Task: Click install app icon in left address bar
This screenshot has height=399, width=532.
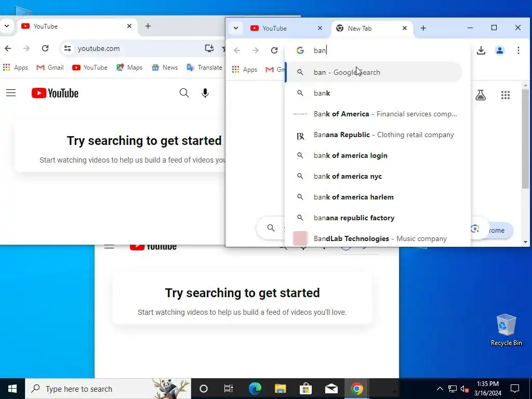Action: (209, 48)
